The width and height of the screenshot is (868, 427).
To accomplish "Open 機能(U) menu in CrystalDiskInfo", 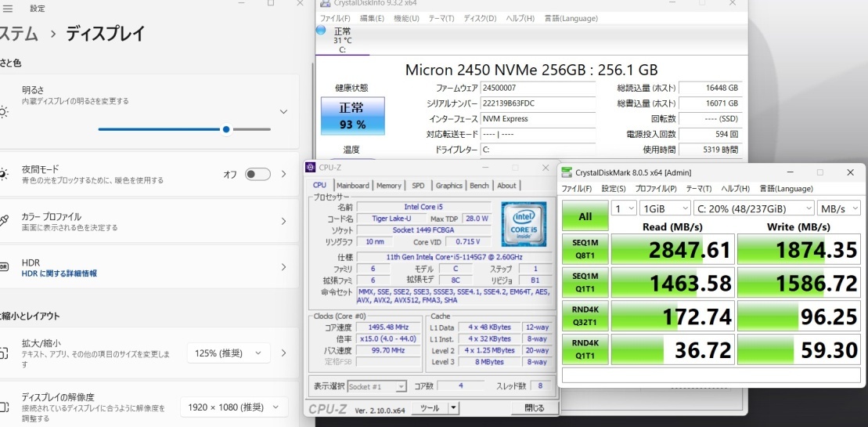I will 406,18.
